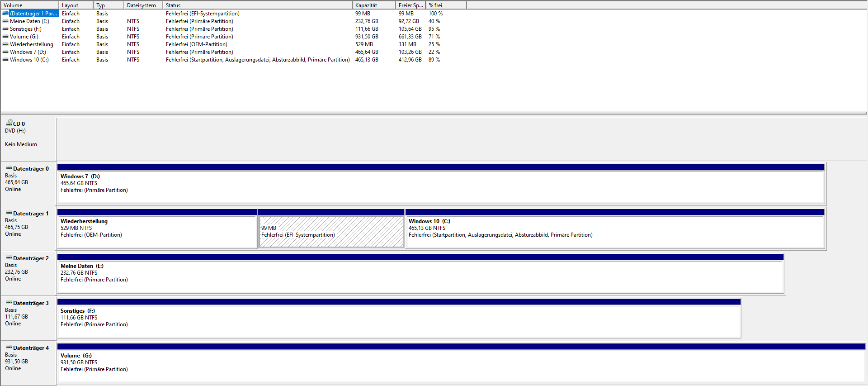The image size is (868, 386).
Task: Click the Freier Sp... column header
Action: (x=410, y=5)
